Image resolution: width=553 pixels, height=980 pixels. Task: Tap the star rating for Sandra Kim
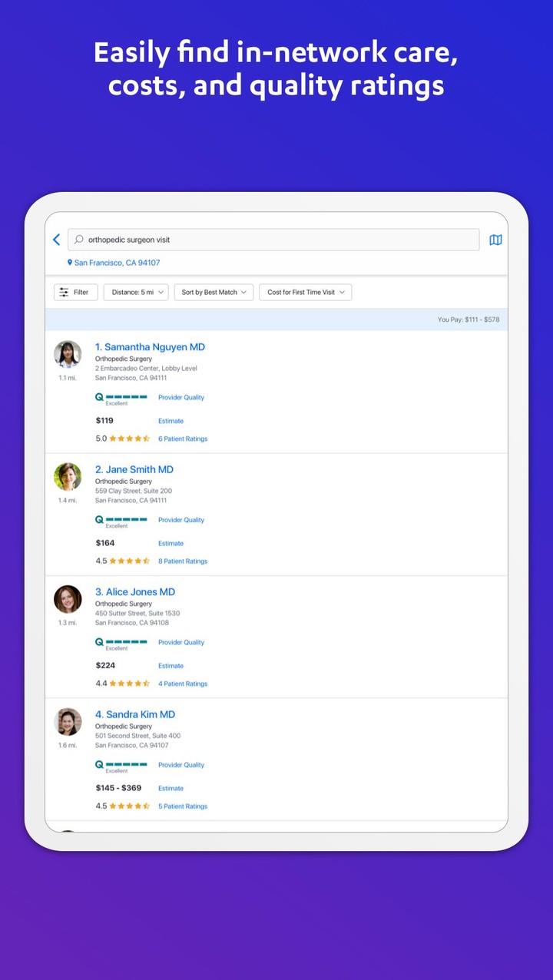click(129, 806)
